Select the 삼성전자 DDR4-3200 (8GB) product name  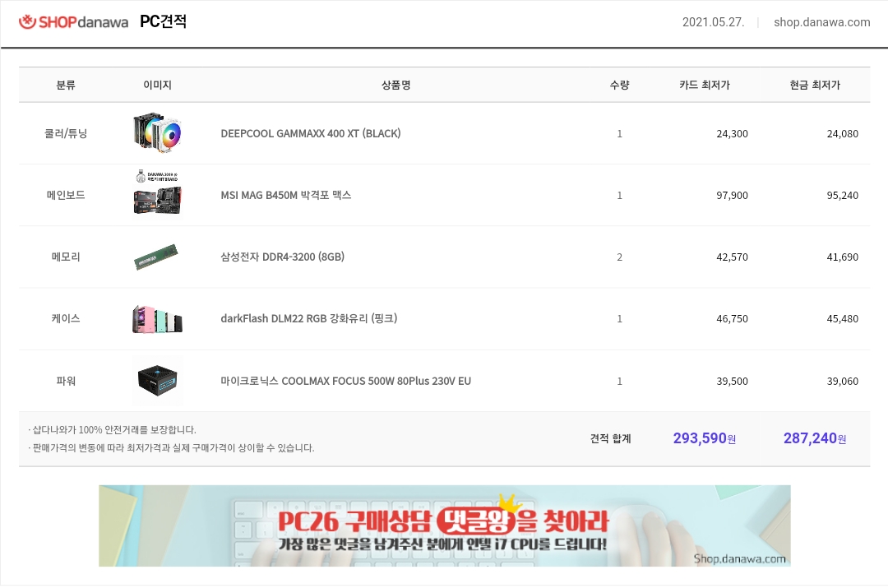283,257
